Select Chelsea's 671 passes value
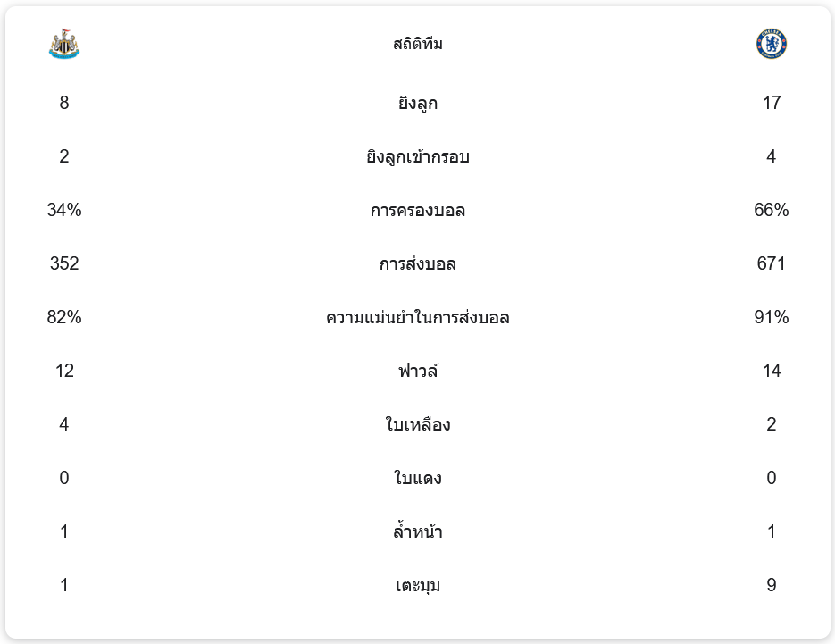The image size is (835, 644). pos(771,263)
